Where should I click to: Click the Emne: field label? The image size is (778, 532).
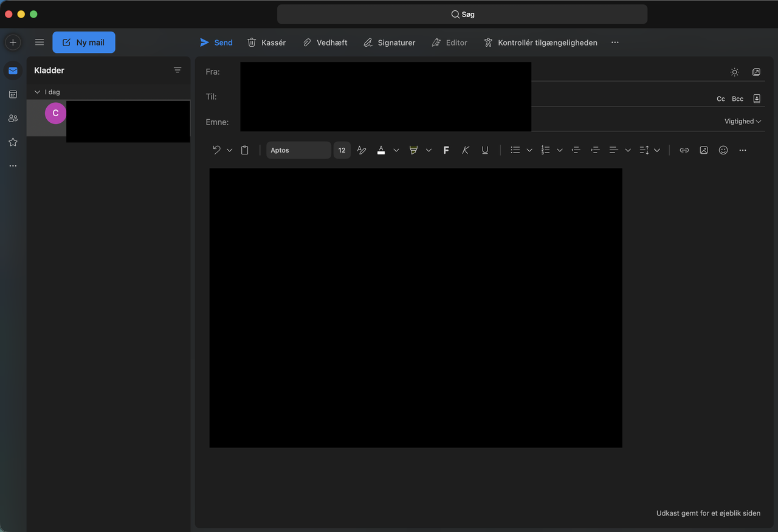(217, 122)
